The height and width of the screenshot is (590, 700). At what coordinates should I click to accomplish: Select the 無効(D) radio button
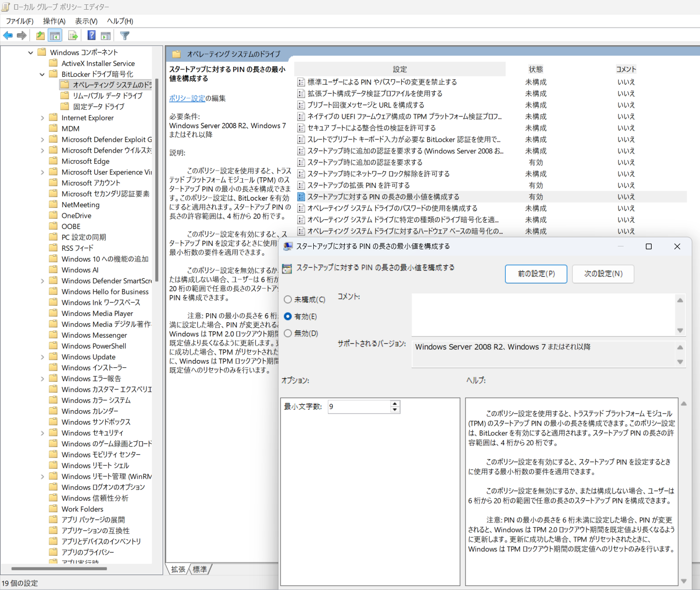pos(288,333)
